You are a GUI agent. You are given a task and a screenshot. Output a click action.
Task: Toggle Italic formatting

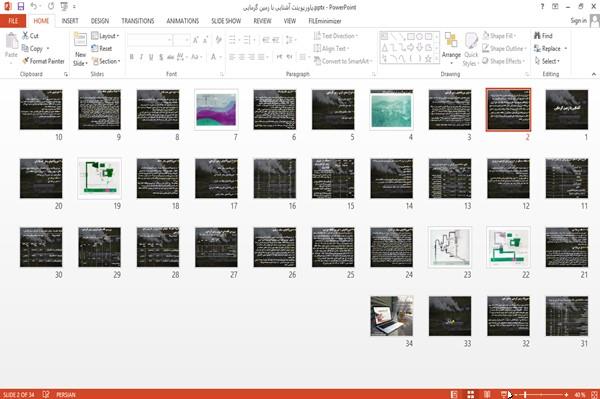pyautogui.click(x=141, y=57)
